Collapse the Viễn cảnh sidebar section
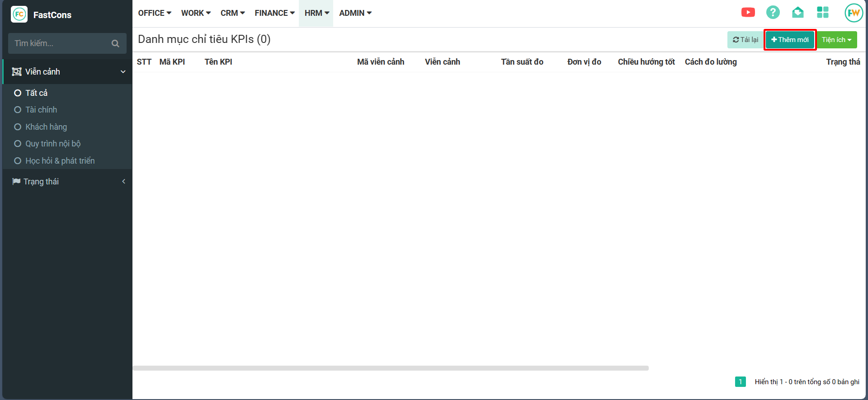Viewport: 868px width, 400px height. pos(123,72)
